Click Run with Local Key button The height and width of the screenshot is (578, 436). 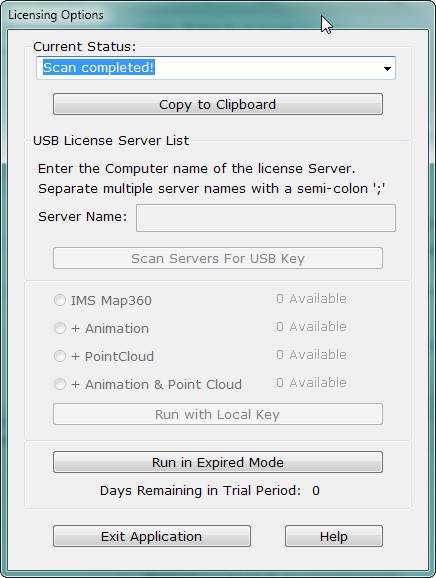(218, 414)
